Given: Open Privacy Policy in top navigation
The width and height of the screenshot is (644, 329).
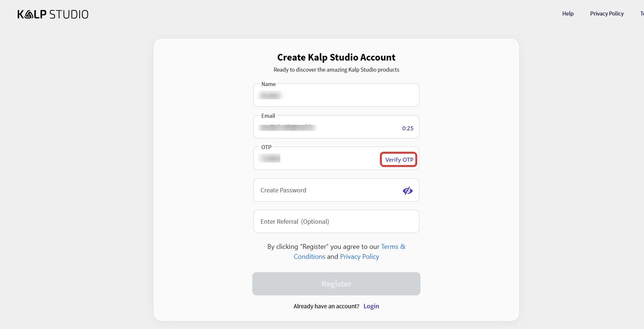Looking at the screenshot, I should click(x=607, y=14).
